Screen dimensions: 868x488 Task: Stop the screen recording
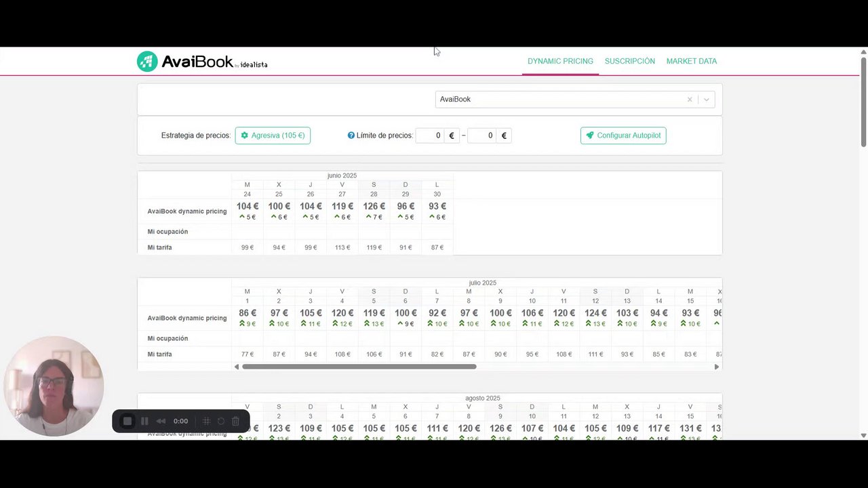[x=127, y=421]
